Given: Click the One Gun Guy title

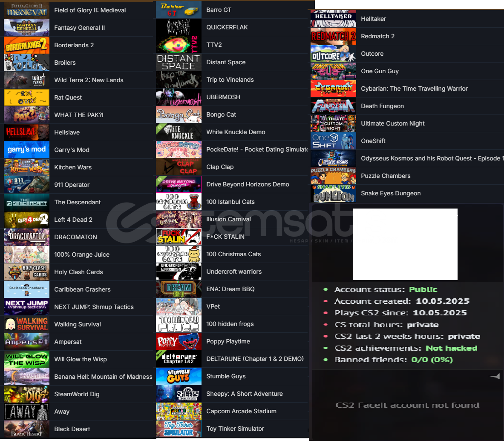Looking at the screenshot, I should [x=380, y=71].
